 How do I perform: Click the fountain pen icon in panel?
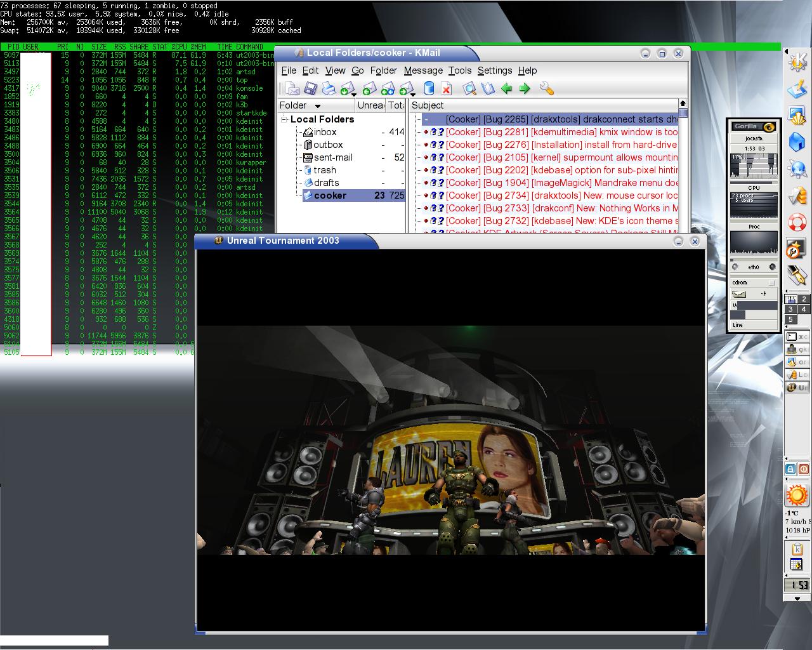pos(797,275)
